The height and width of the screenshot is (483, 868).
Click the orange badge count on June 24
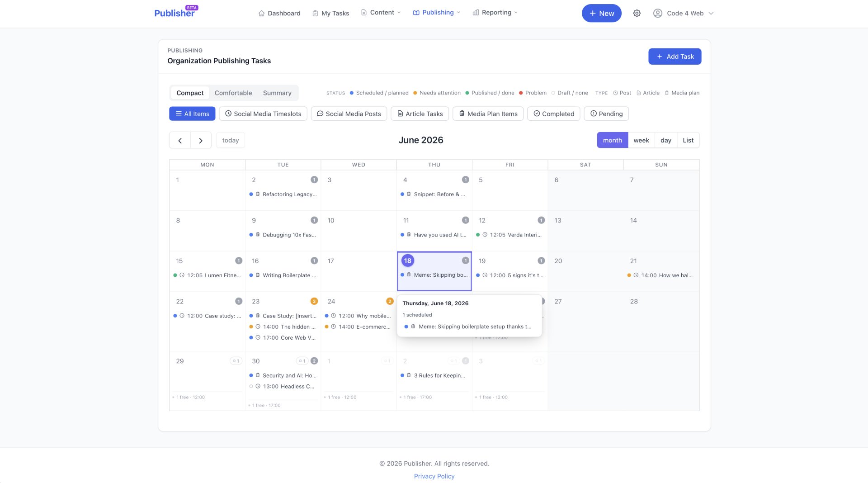(x=390, y=301)
